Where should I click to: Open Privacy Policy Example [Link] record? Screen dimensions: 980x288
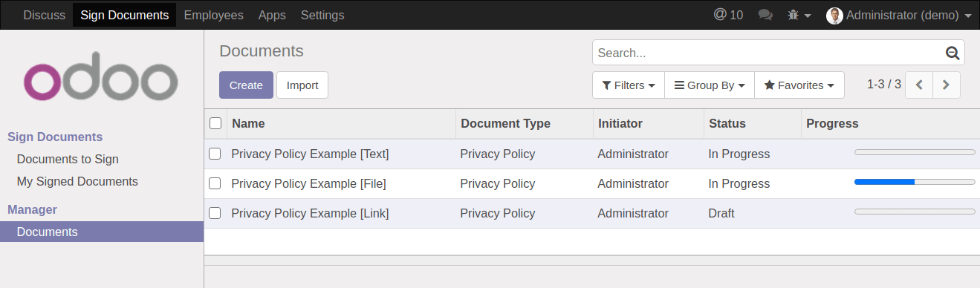(310, 213)
